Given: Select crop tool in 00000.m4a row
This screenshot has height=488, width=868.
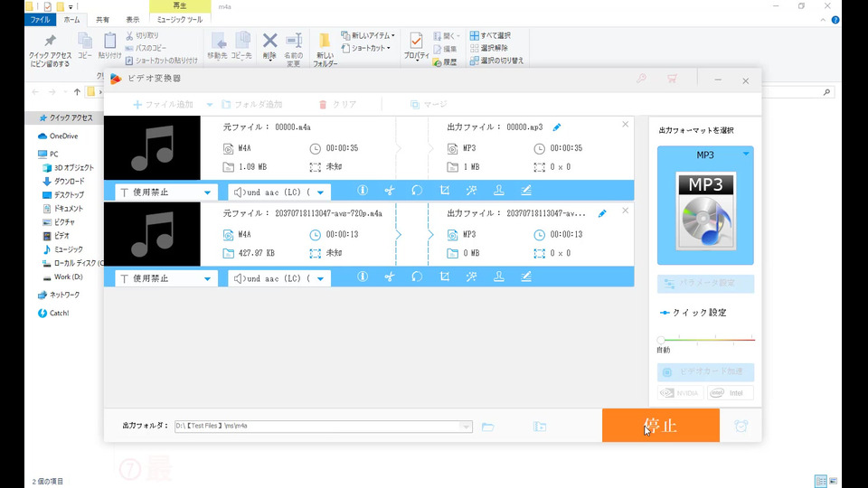Looking at the screenshot, I should click(x=445, y=191).
